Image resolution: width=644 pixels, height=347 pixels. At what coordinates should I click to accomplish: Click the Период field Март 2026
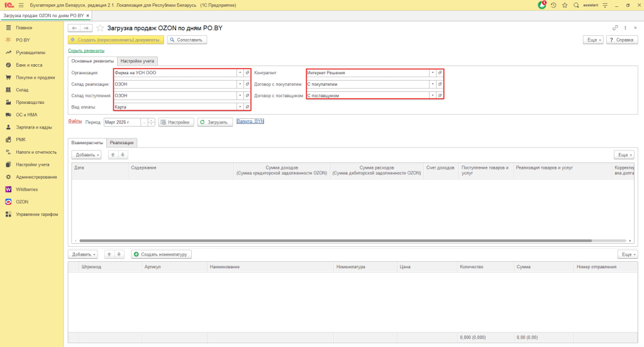point(122,122)
